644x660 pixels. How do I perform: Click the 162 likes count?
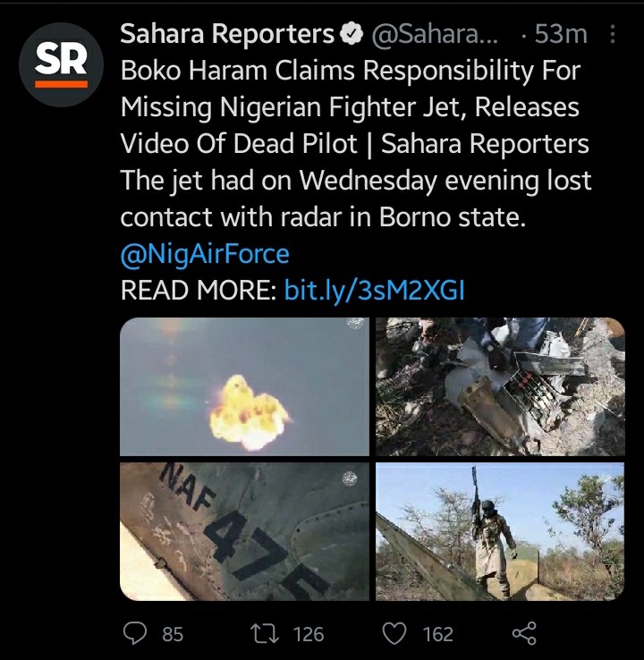438,634
